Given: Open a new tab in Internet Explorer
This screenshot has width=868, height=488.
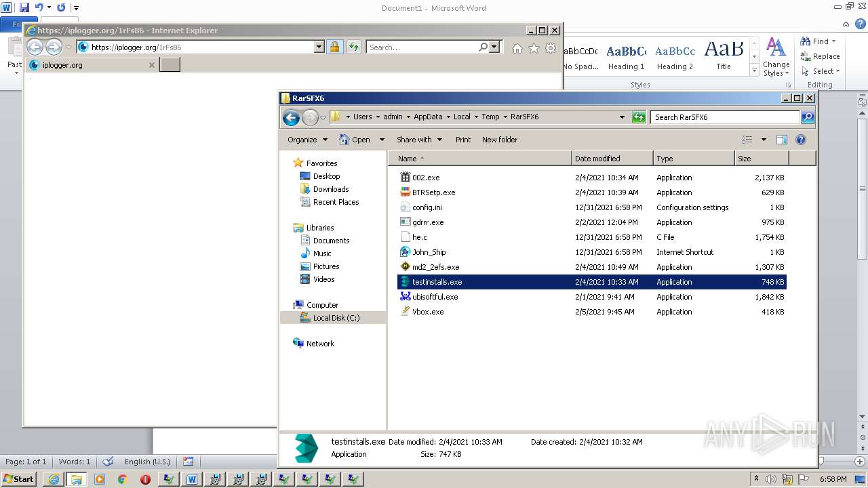Looking at the screenshot, I should 170,65.
